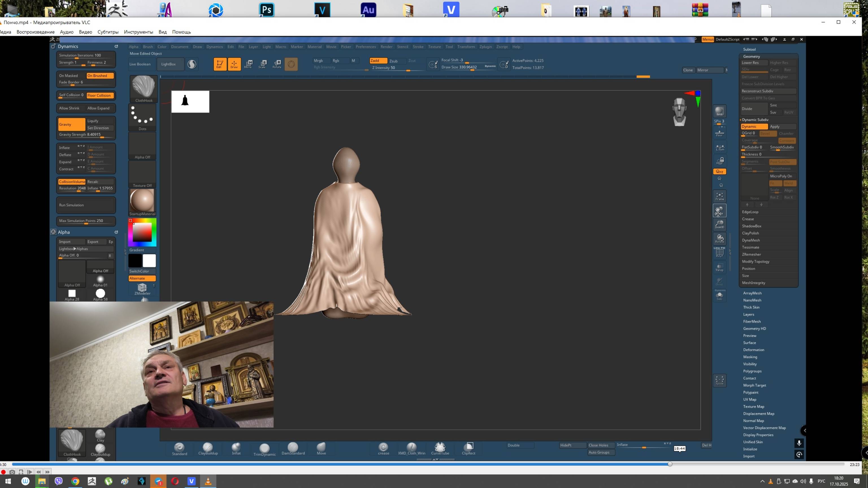Expand the ZRemesher section
868x488 pixels.
(751, 254)
